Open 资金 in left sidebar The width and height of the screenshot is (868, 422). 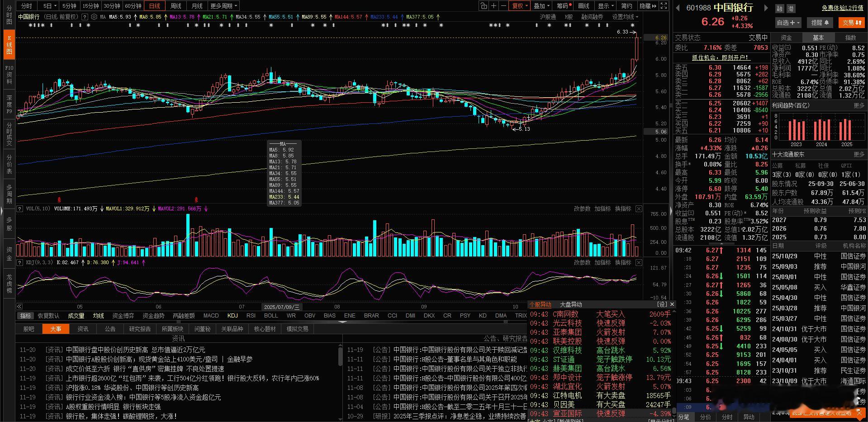click(9, 254)
